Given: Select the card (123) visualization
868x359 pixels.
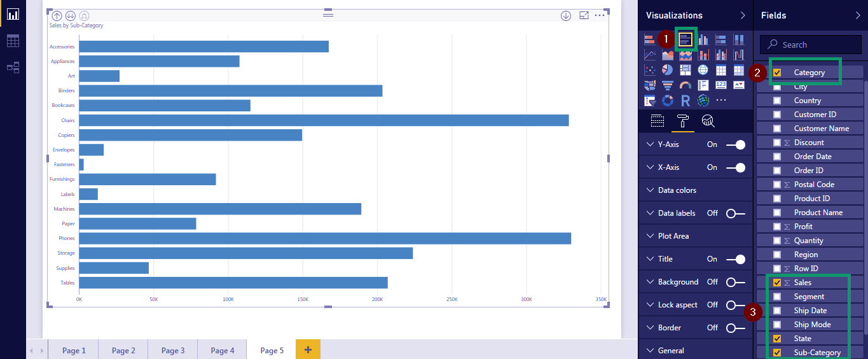Looking at the screenshot, I should coord(720,85).
